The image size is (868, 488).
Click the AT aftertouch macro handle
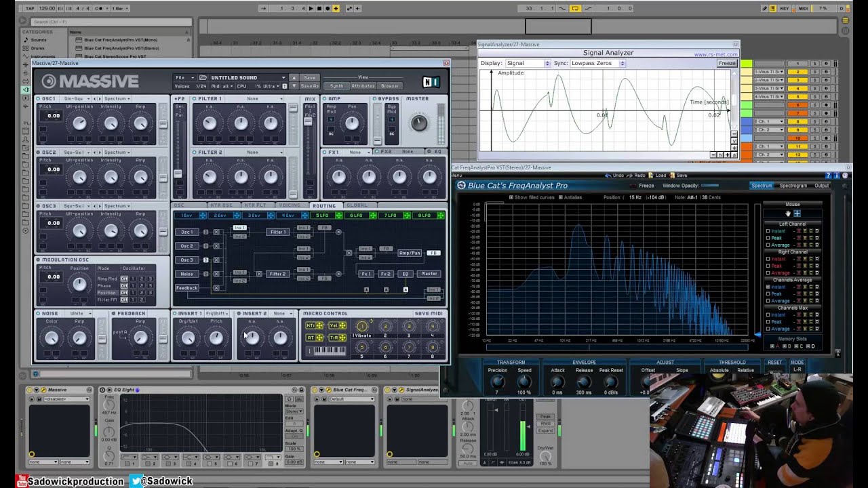pyautogui.click(x=319, y=337)
